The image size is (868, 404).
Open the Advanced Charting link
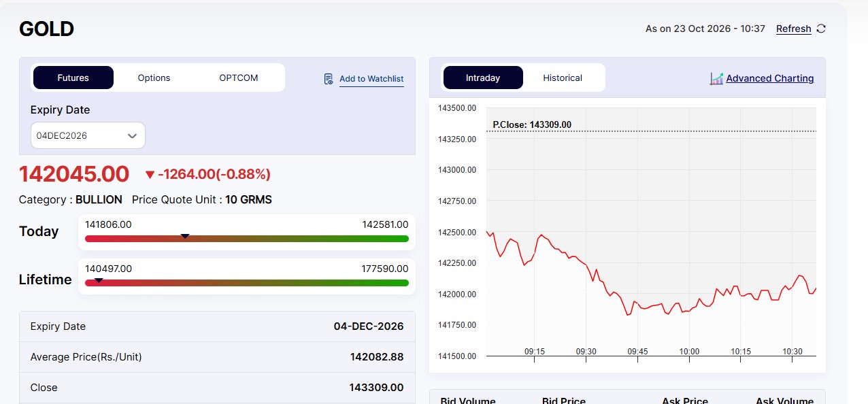[770, 78]
